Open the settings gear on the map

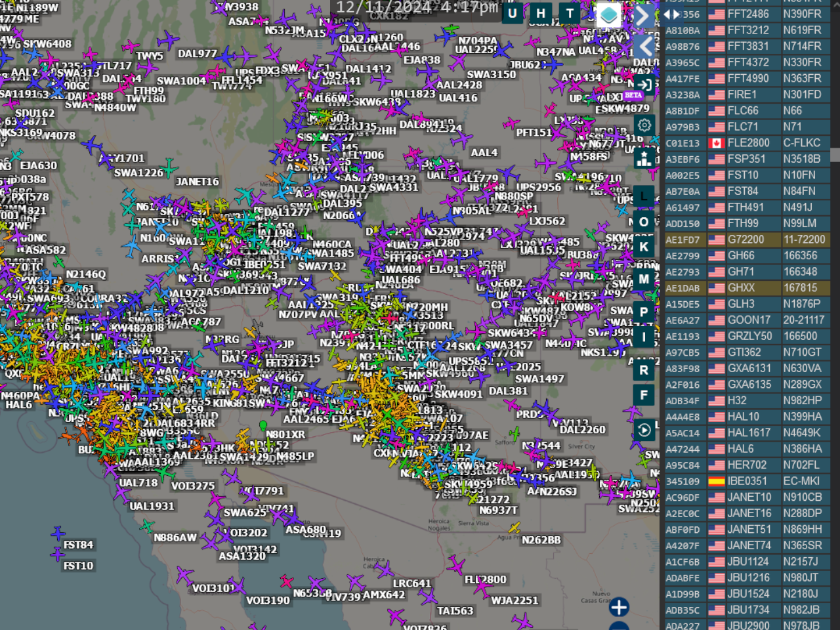coord(644,125)
